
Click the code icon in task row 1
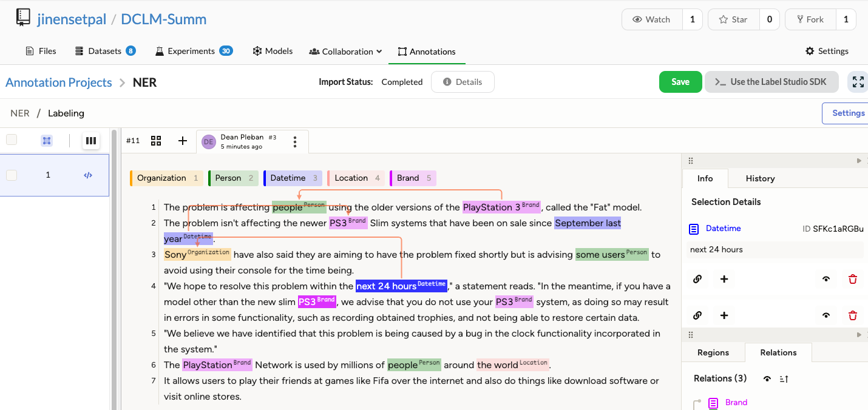(x=88, y=175)
